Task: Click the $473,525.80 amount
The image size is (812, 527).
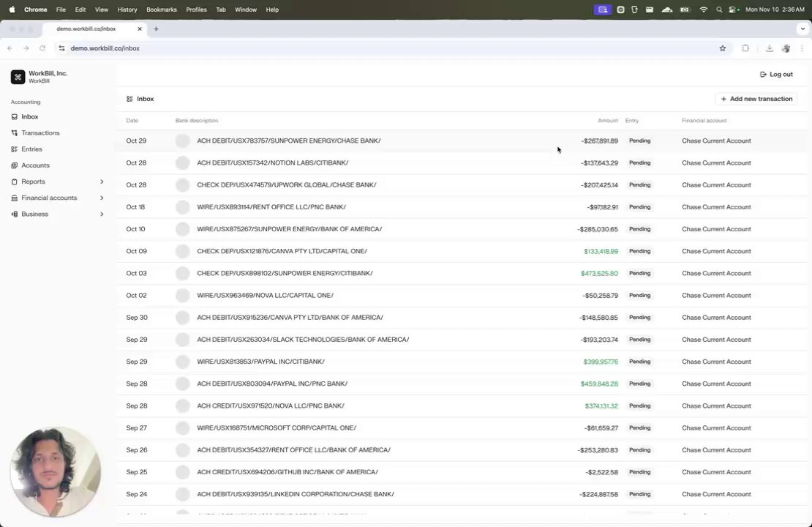Action: tap(599, 273)
